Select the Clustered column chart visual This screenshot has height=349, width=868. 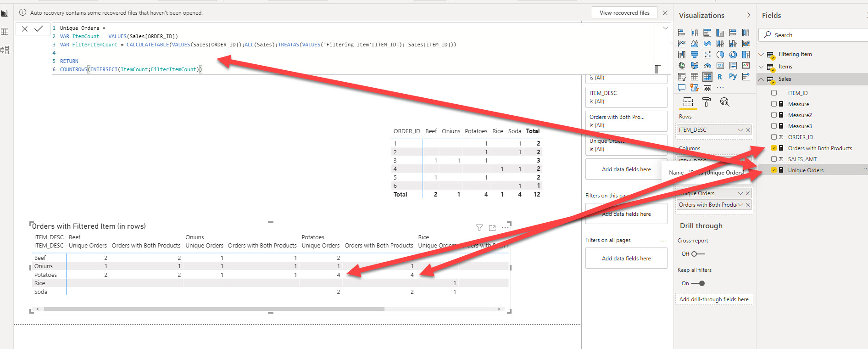[720, 33]
